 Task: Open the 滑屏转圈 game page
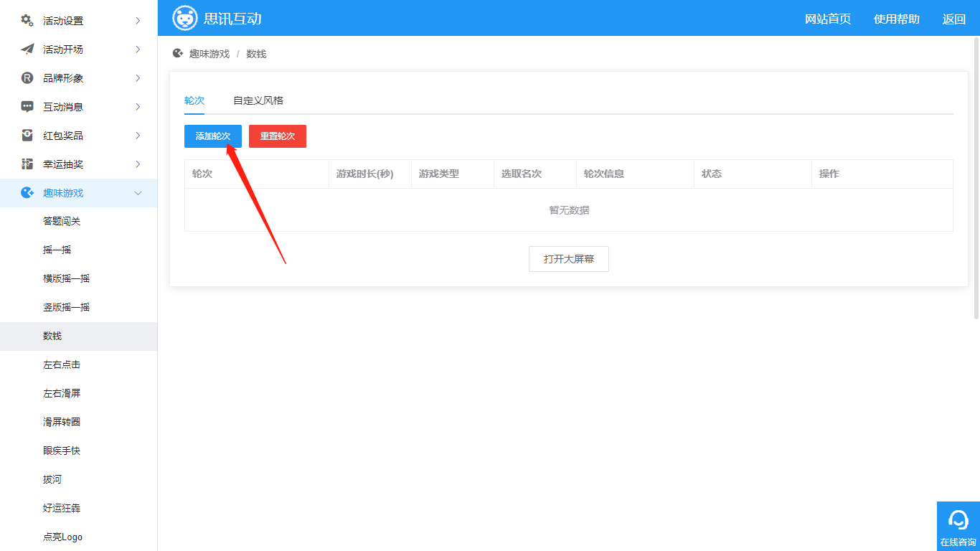click(79, 422)
